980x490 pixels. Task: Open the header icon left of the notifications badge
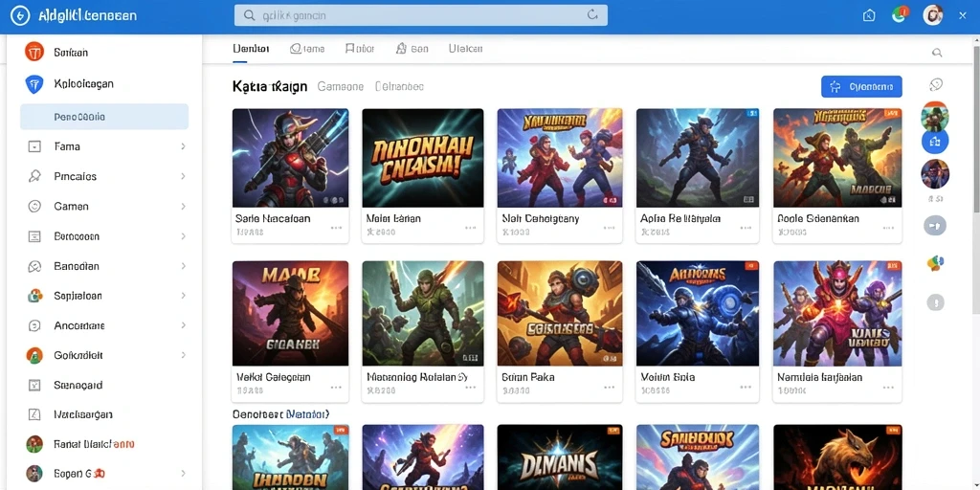click(869, 15)
